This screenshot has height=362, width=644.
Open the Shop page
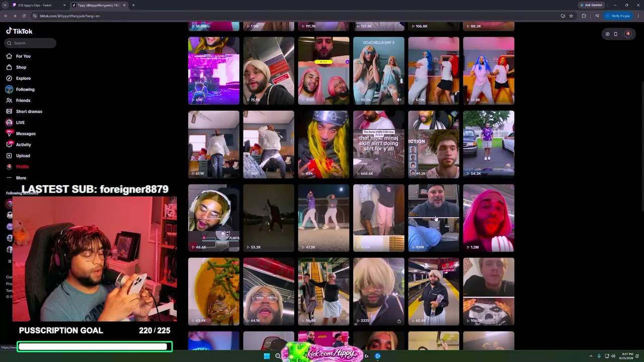(16, 67)
